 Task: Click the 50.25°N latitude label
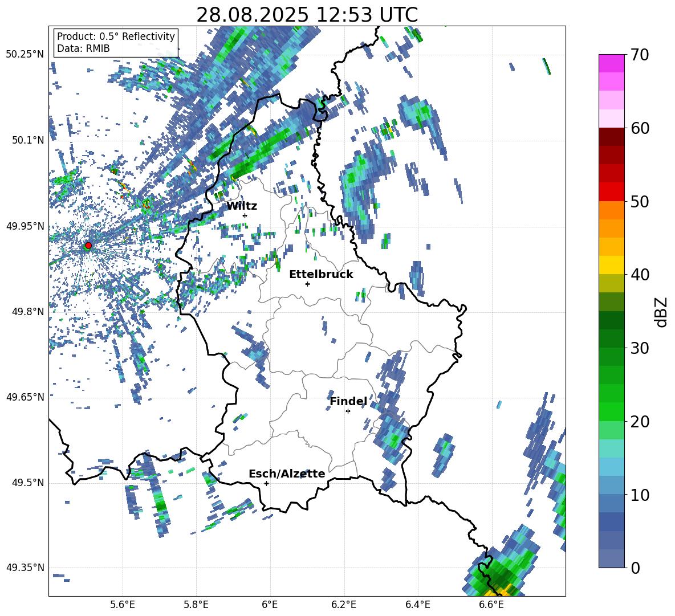coord(25,55)
